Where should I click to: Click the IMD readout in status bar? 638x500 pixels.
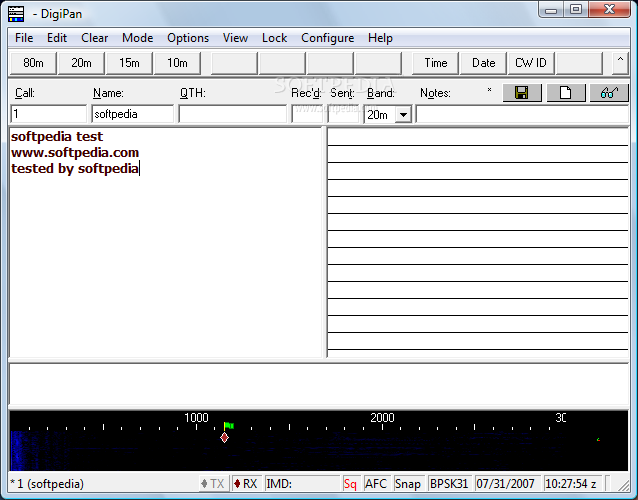pyautogui.click(x=302, y=484)
